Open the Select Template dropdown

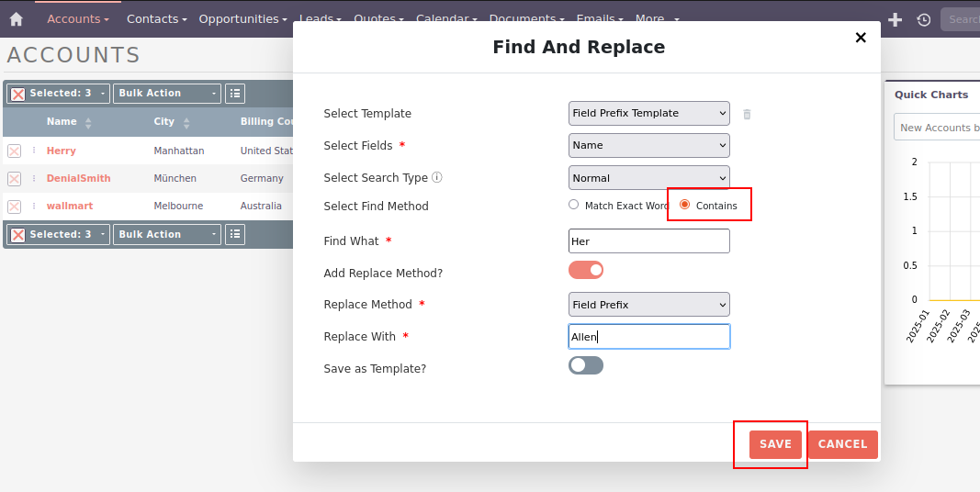point(648,114)
